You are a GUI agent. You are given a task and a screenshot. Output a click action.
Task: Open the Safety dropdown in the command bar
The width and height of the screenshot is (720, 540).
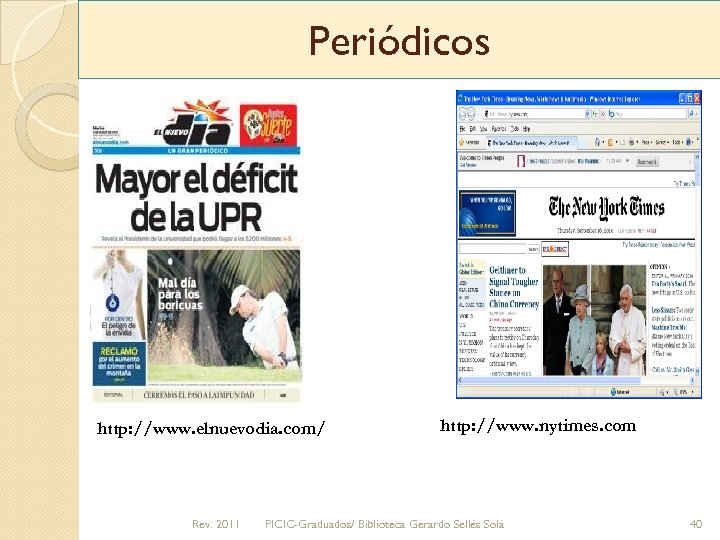point(661,143)
